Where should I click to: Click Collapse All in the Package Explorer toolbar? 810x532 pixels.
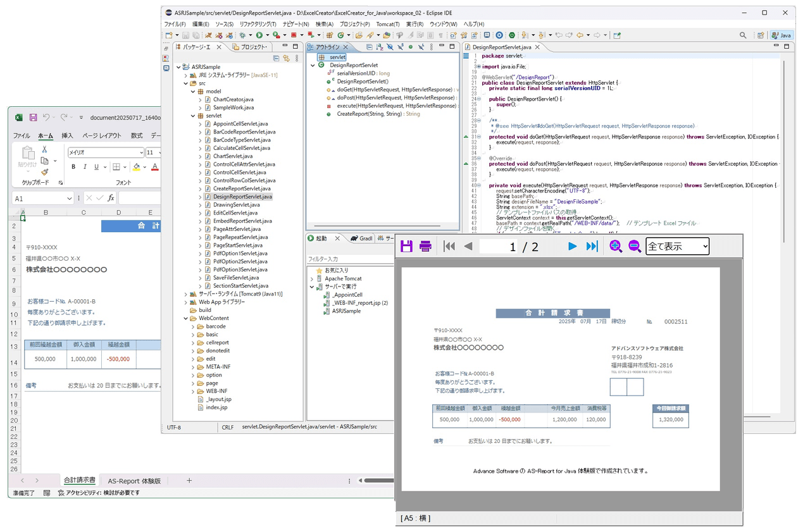click(276, 58)
